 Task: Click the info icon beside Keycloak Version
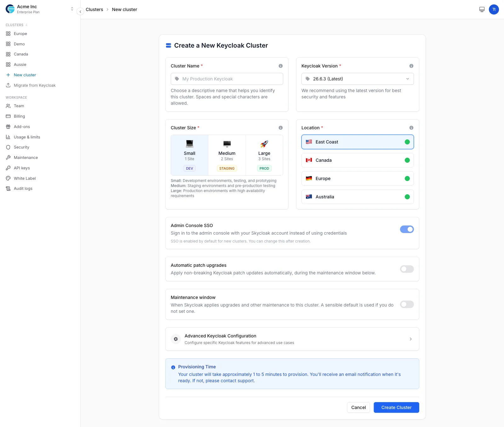coord(411,66)
